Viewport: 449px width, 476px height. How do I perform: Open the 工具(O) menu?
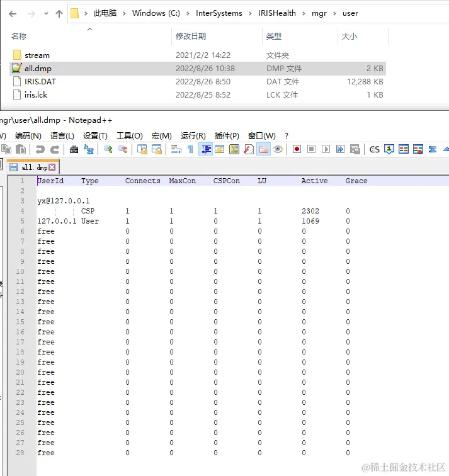130,136
